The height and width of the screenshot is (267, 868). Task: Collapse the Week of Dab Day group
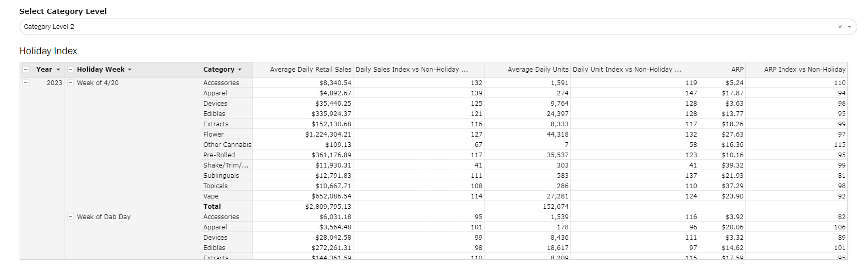71,217
